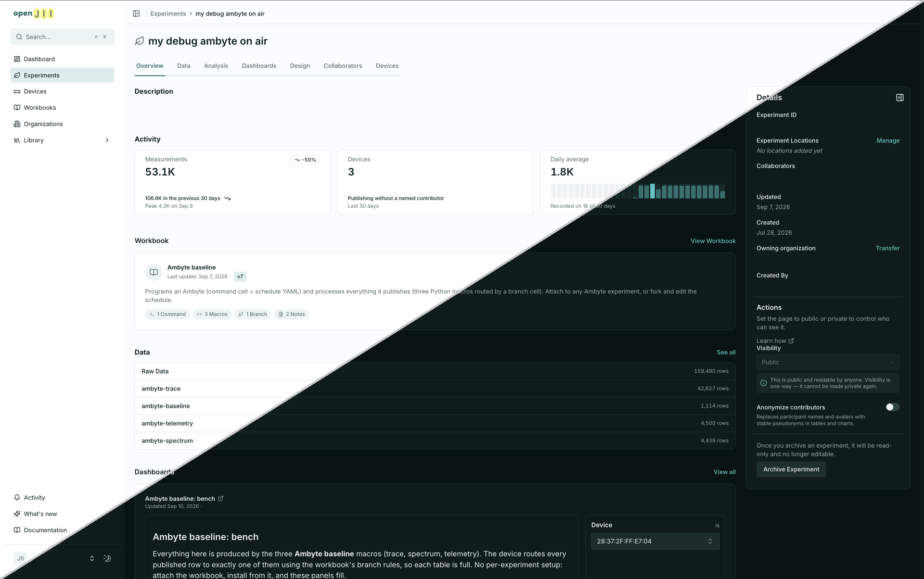The height and width of the screenshot is (579, 924).
Task: Click the What's new sparkle icon
Action: click(17, 514)
